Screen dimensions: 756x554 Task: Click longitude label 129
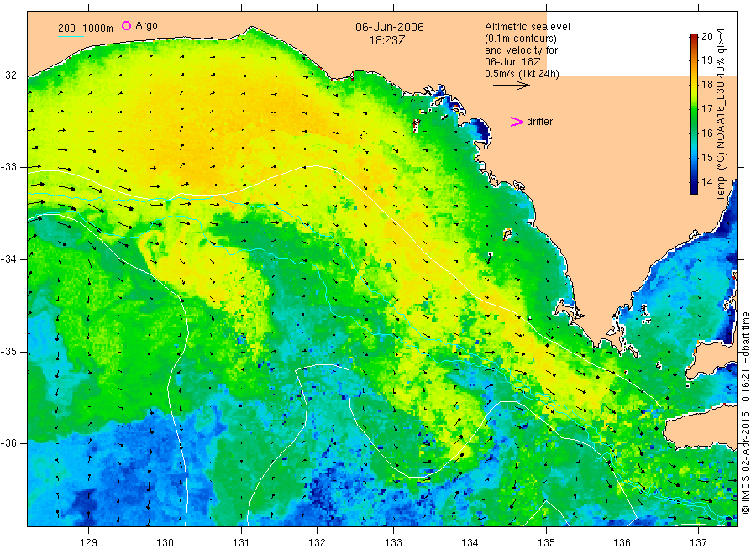tap(89, 543)
